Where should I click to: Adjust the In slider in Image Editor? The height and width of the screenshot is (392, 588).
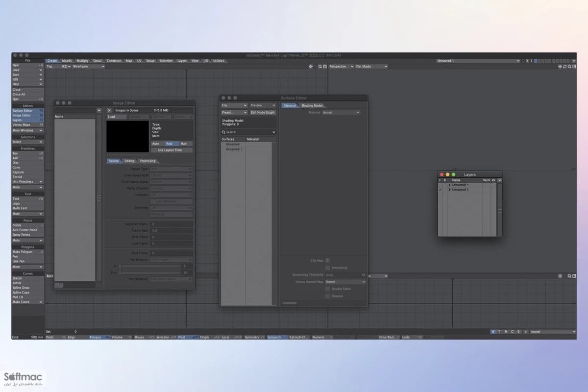tap(149, 266)
